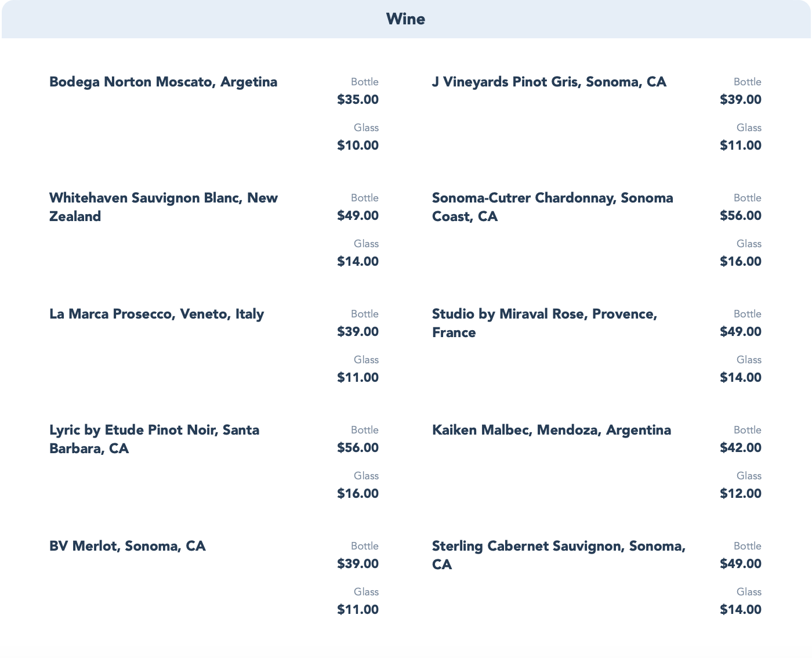Pick Kaiken Malbec $12.00 glass price
Image resolution: width=812 pixels, height=658 pixels.
pyautogui.click(x=741, y=494)
